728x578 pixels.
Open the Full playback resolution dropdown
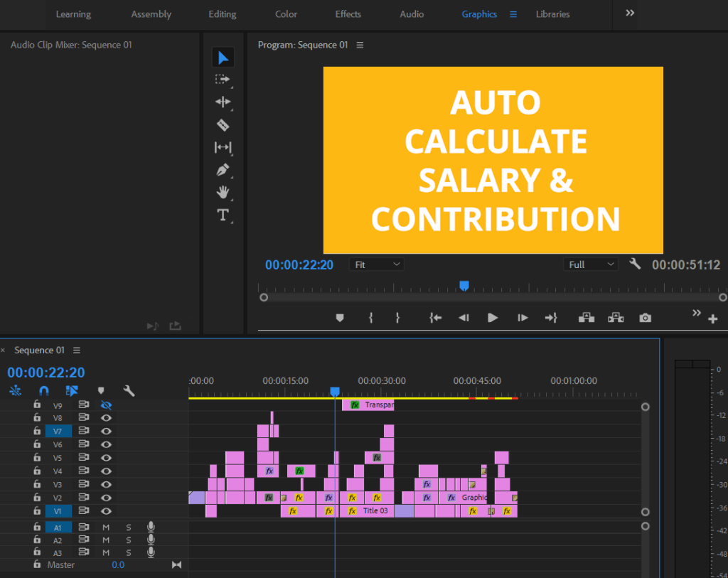click(591, 264)
